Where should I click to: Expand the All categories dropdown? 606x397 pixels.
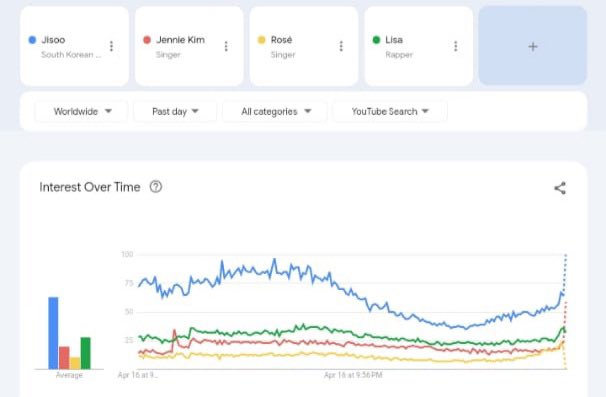click(x=275, y=111)
